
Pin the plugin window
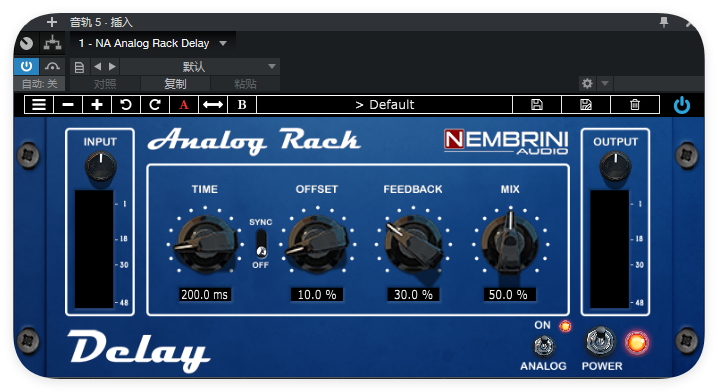[x=664, y=22]
